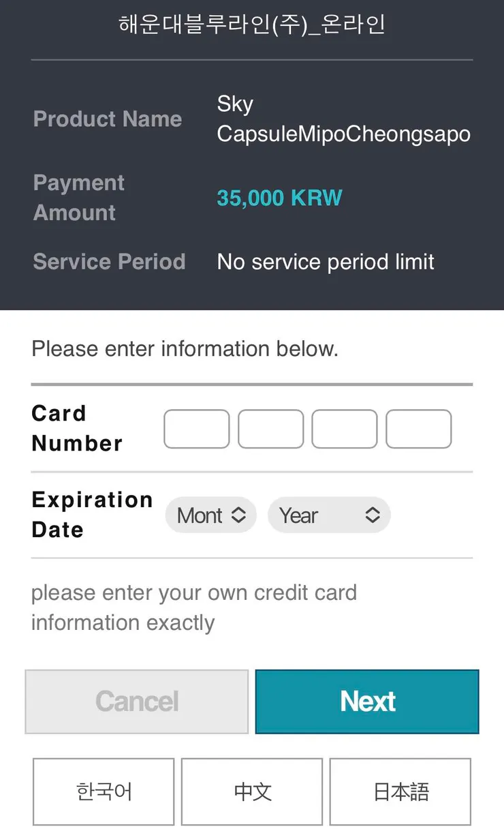
Task: Proceed with the Next button
Action: coord(367,702)
